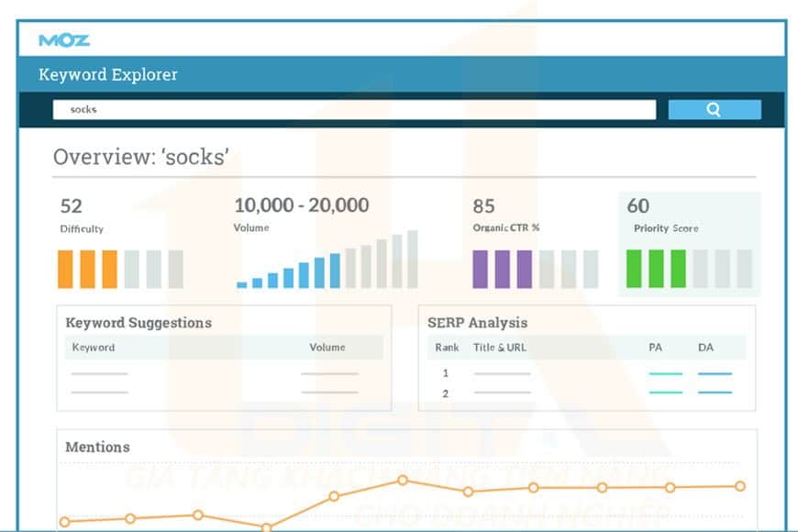Click the purple Organic CTR bar meter

[536, 270]
